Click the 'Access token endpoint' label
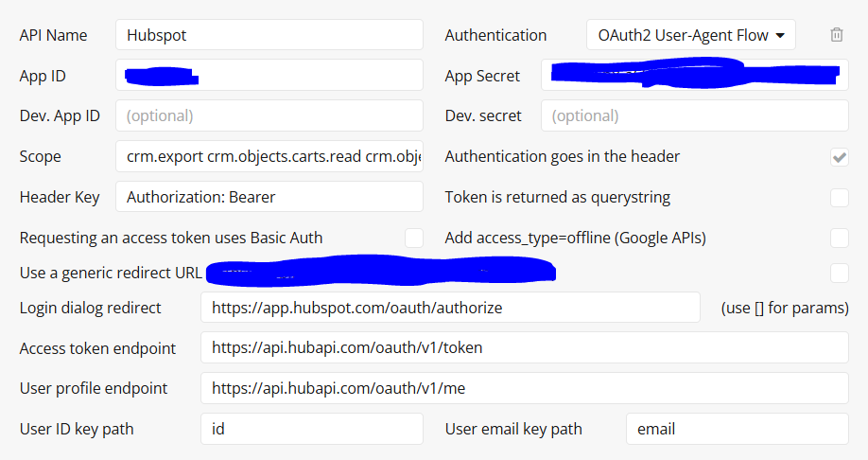The height and width of the screenshot is (460, 868). [x=97, y=348]
